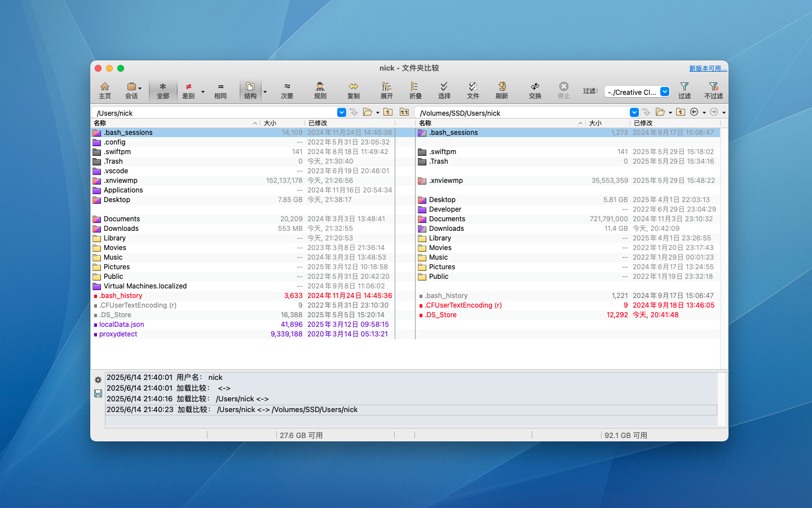Open the right browse folder dropdown arrow
The width and height of the screenshot is (812, 508).
pos(670,113)
